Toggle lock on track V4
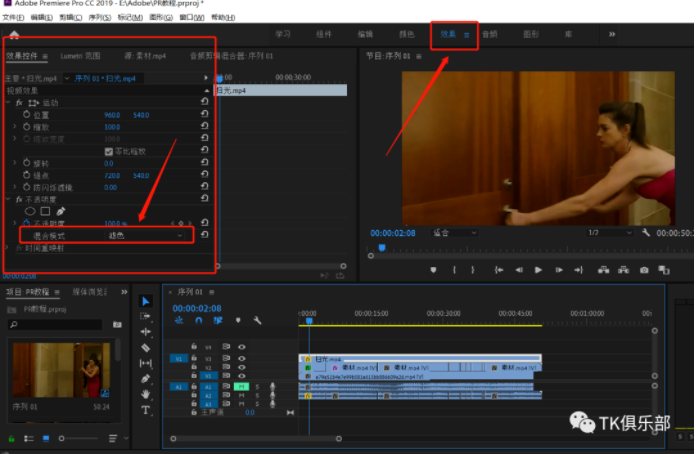The image size is (696, 454). point(194,346)
